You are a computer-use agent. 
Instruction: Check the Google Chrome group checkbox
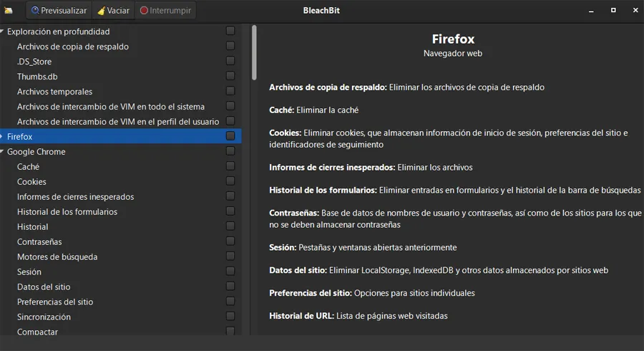(x=230, y=151)
